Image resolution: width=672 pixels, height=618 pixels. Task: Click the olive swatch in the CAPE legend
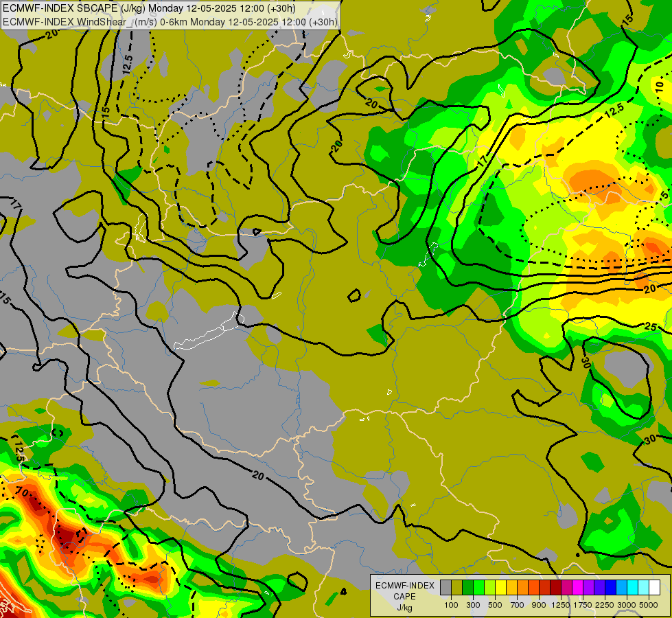tap(457, 587)
